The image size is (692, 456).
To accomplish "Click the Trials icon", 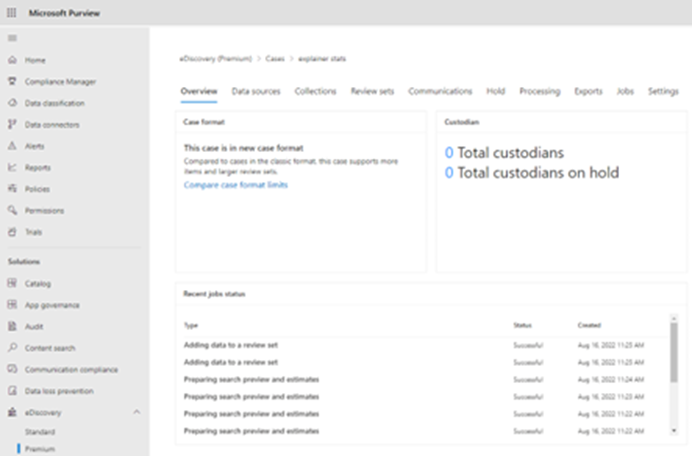I will (12, 232).
